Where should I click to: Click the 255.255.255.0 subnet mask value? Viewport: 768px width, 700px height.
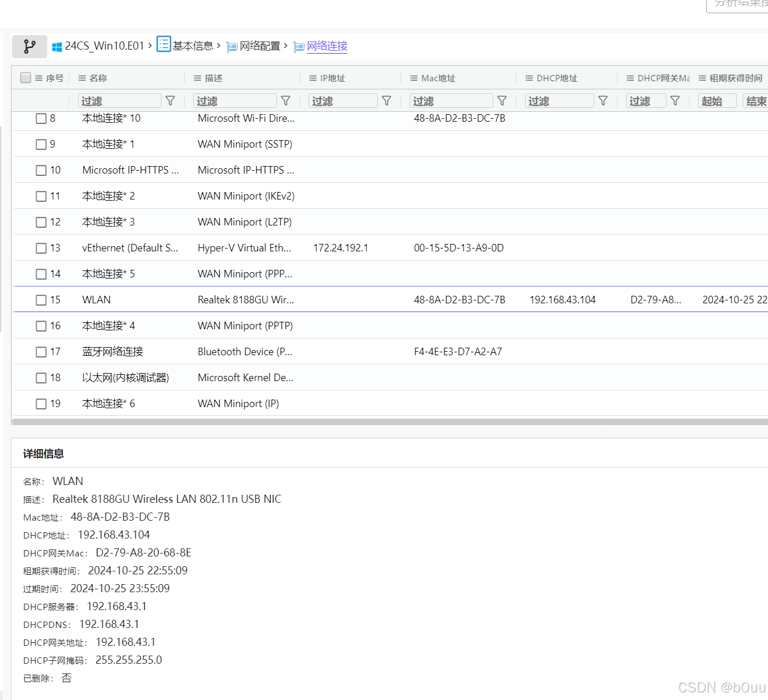(x=129, y=660)
